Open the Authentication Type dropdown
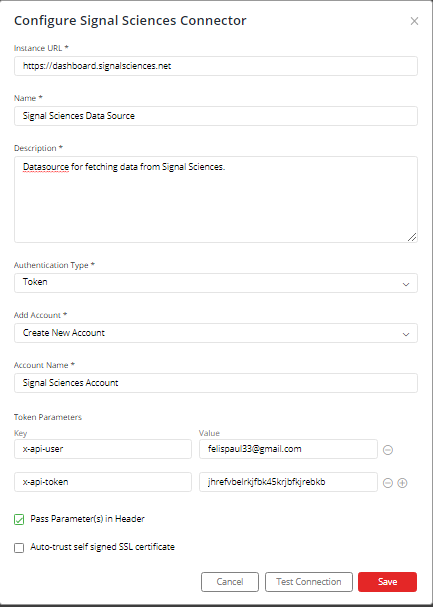 (216, 283)
